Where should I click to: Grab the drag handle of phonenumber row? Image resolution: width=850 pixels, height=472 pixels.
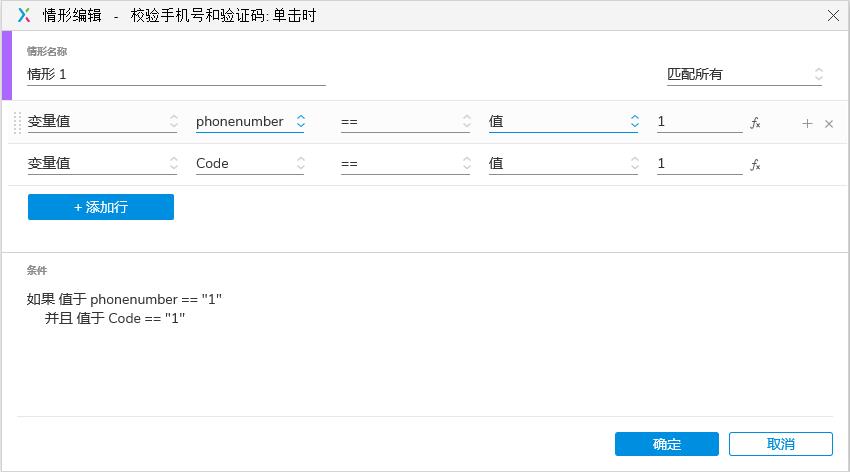tap(17, 122)
